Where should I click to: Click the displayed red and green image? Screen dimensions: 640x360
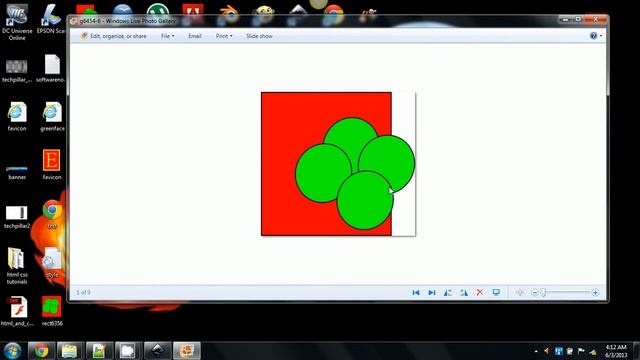pyautogui.click(x=338, y=164)
